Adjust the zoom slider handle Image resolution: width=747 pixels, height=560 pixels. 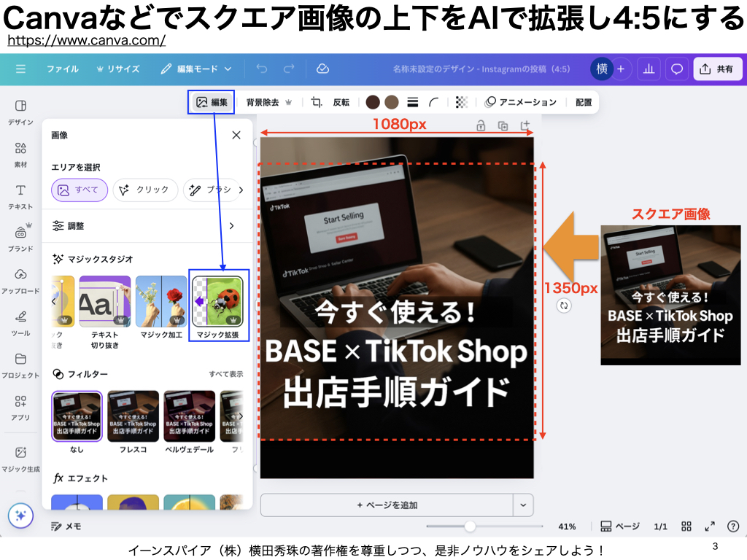tap(470, 526)
